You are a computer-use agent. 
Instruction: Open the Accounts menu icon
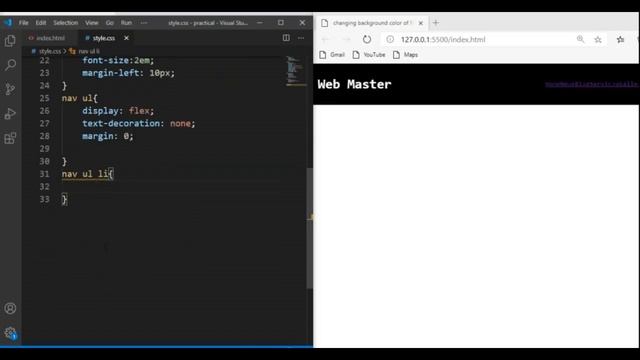(10, 308)
